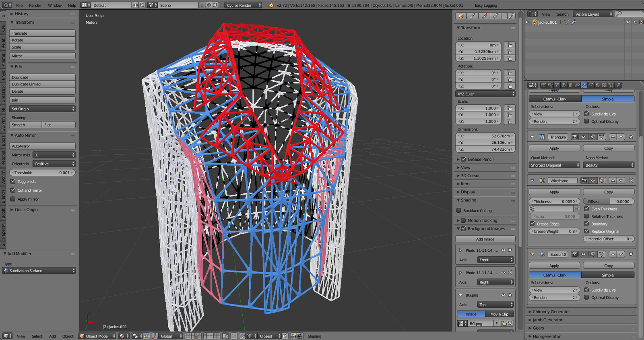Click the Wireframe Offset slider
This screenshot has width=644, height=340.
[x=609, y=201]
